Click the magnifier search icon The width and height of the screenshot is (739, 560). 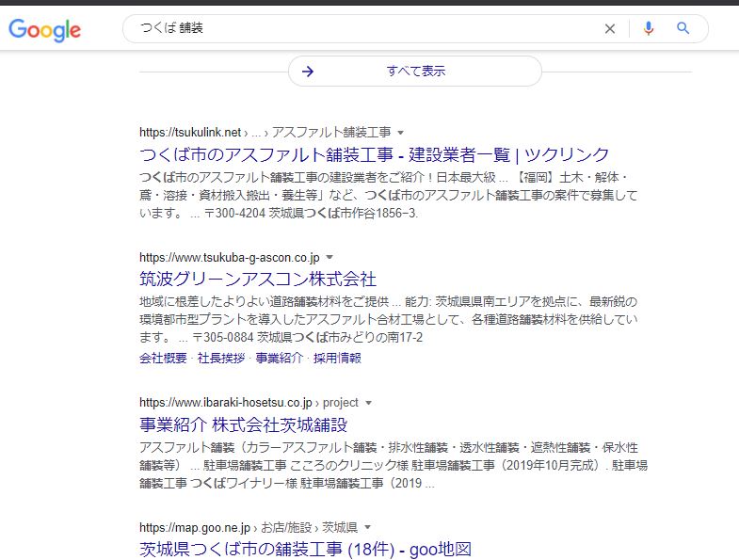(x=683, y=28)
